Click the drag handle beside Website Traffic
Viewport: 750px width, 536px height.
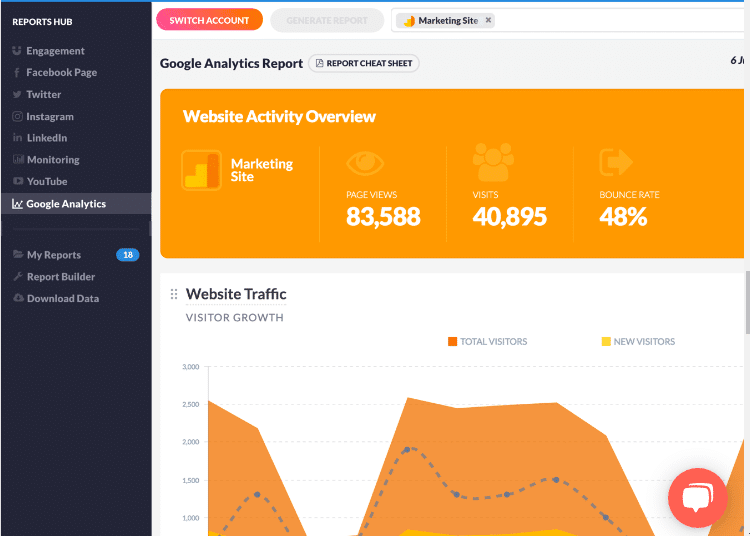pos(174,294)
